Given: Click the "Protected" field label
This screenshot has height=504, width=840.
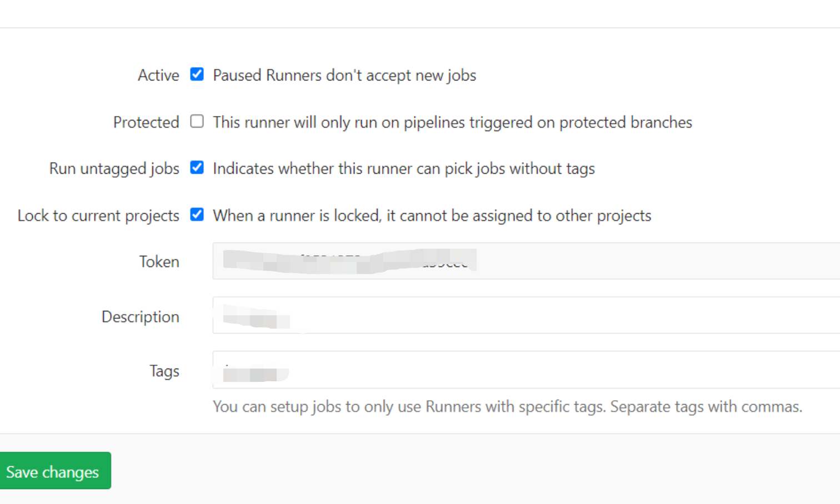Looking at the screenshot, I should [146, 122].
